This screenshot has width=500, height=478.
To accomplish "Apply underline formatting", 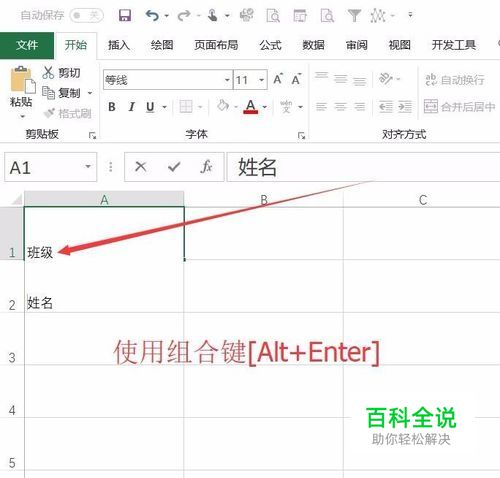I will click(x=150, y=107).
